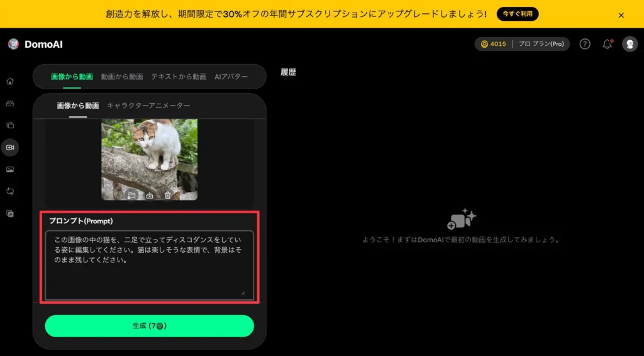Click the ようこそ welcome message text
The image size is (644, 356).
tap(461, 240)
